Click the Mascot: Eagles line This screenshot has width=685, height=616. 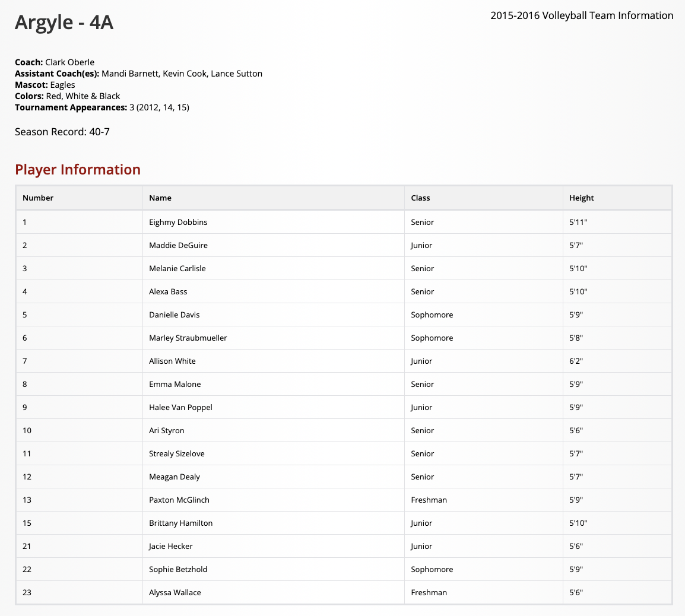click(x=45, y=85)
